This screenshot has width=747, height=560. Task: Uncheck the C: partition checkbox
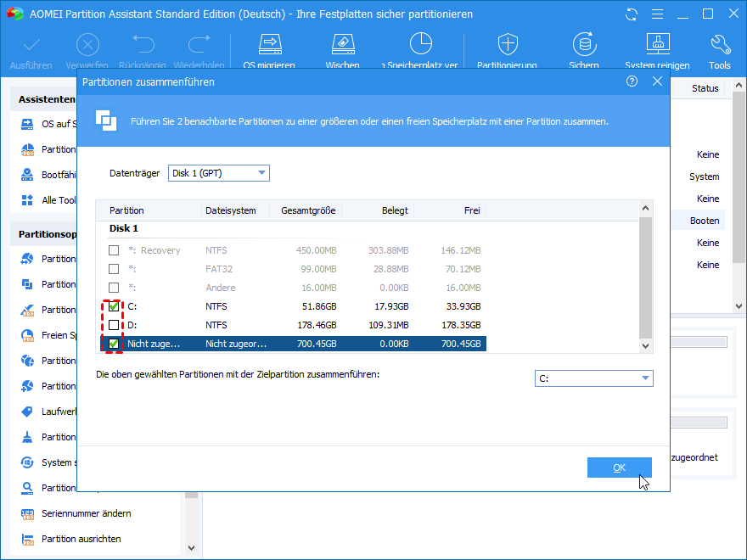coord(114,306)
